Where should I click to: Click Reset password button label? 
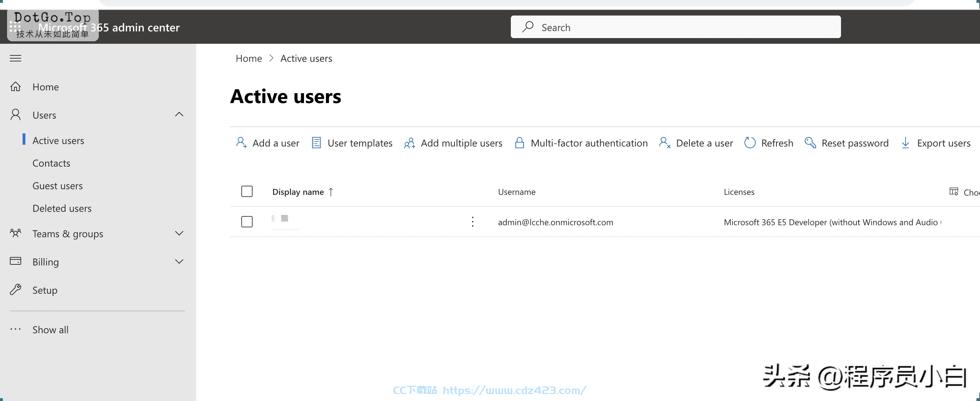(x=855, y=143)
